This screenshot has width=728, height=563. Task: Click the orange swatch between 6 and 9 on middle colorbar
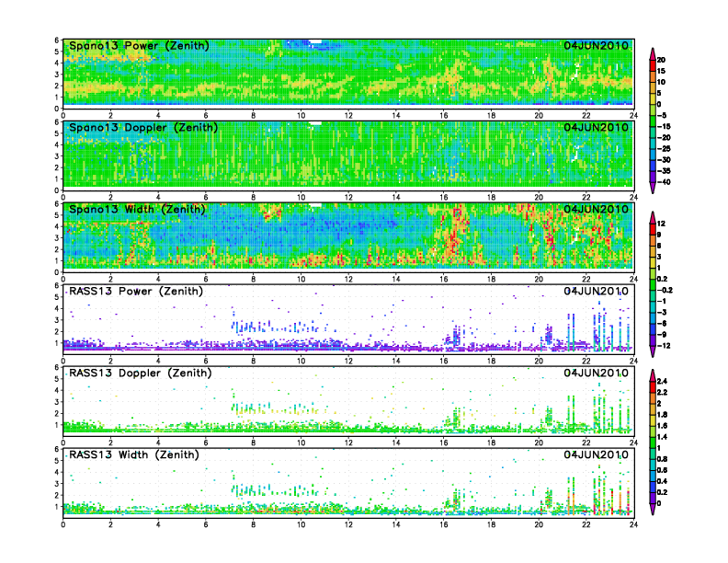point(653,241)
